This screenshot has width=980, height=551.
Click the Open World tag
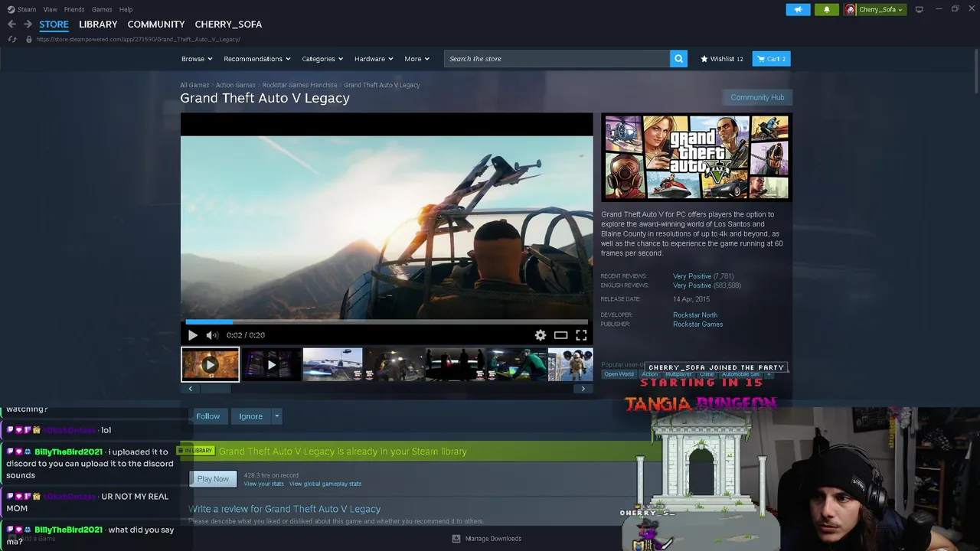click(619, 374)
